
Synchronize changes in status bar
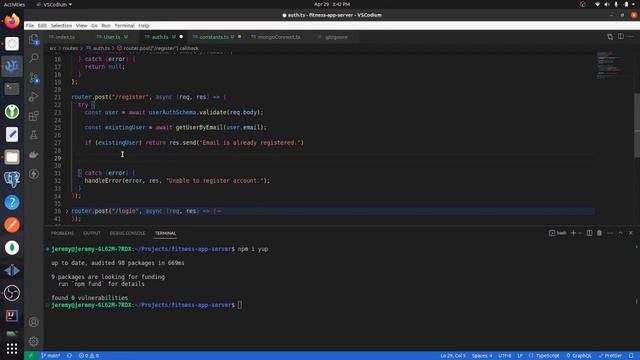point(69,356)
